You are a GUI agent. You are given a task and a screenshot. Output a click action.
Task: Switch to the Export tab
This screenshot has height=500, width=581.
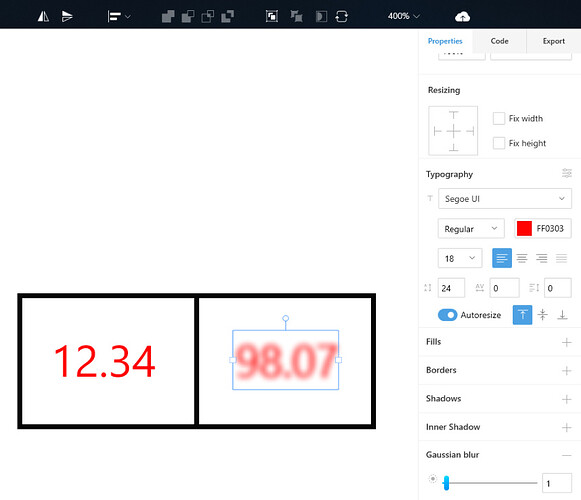(554, 41)
